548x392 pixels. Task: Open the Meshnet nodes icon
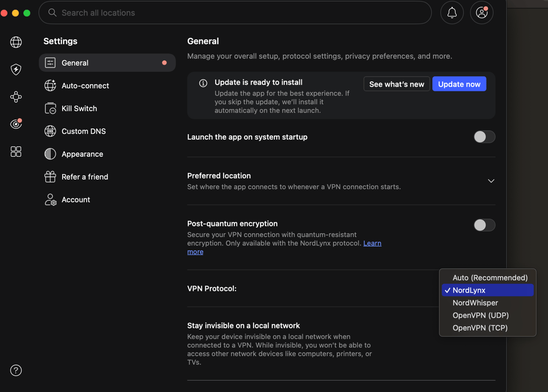coord(16,97)
